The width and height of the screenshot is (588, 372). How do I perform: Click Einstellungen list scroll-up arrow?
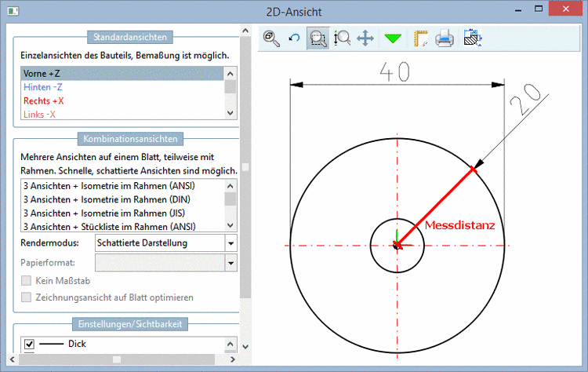[x=230, y=344]
